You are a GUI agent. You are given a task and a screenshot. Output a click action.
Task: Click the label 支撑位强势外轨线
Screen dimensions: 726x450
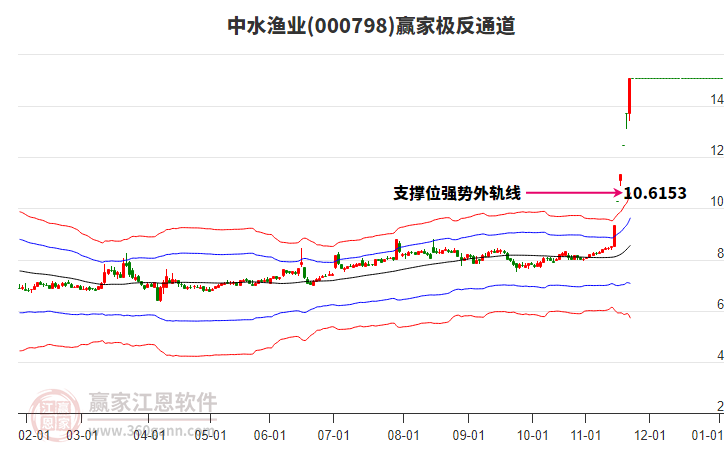pyautogui.click(x=457, y=193)
